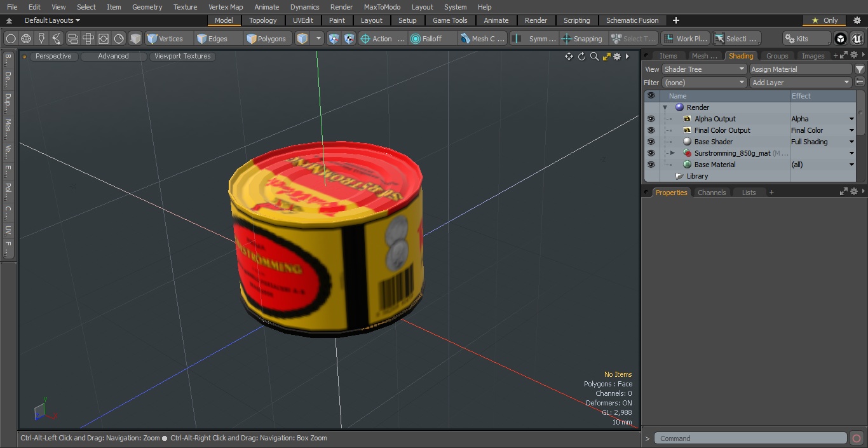Click the viewport zoom magnifier icon
This screenshot has height=448, width=868.
point(594,57)
